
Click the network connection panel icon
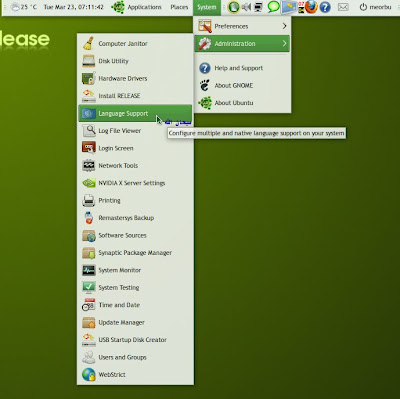click(x=258, y=7)
